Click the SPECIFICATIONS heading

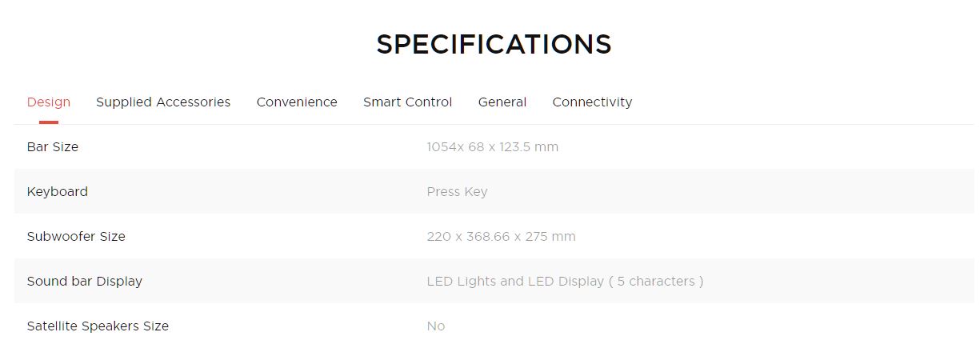[x=494, y=45]
